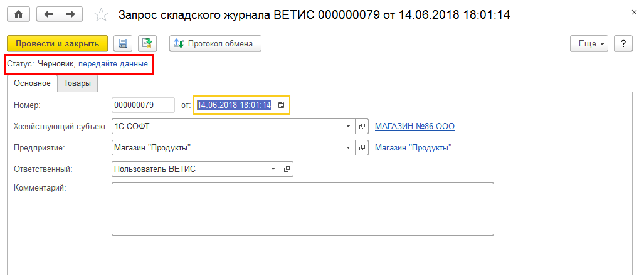
Task: Open the Еще menu
Action: [x=589, y=44]
